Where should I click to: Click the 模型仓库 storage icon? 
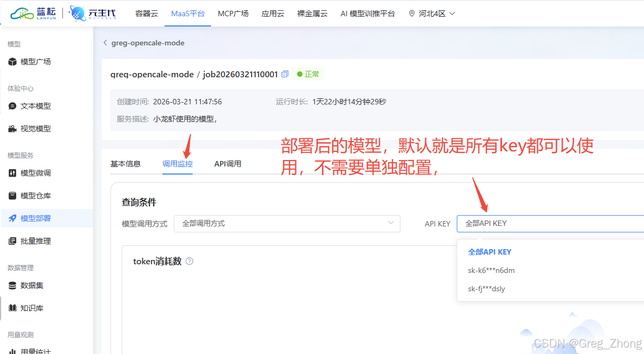coord(12,196)
